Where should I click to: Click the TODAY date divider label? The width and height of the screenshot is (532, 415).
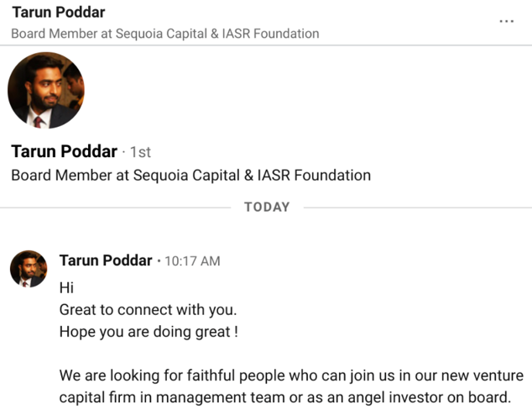267,207
